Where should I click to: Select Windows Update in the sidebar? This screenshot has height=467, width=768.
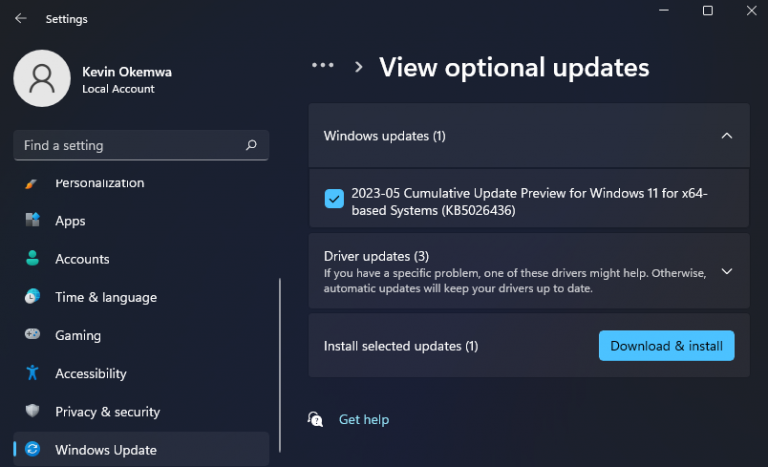click(x=141, y=449)
